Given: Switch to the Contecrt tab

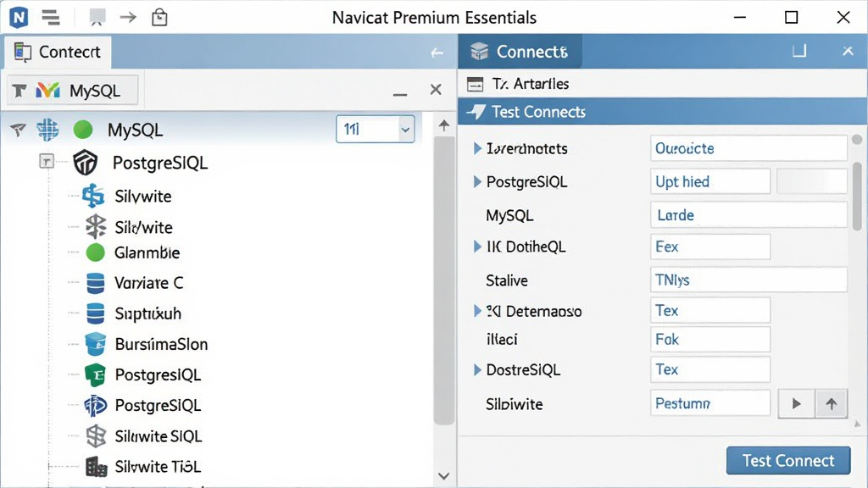Looking at the screenshot, I should pos(58,52).
